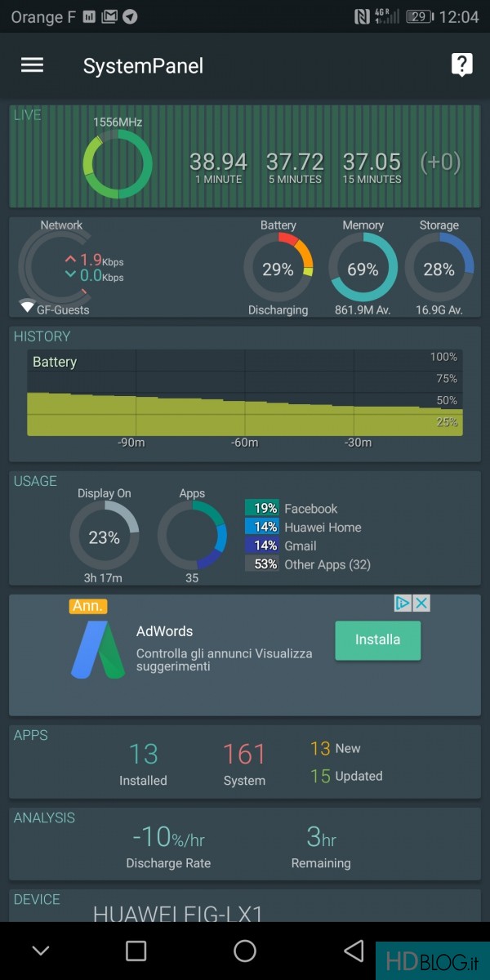View the 161 System apps count

pyautogui.click(x=244, y=763)
